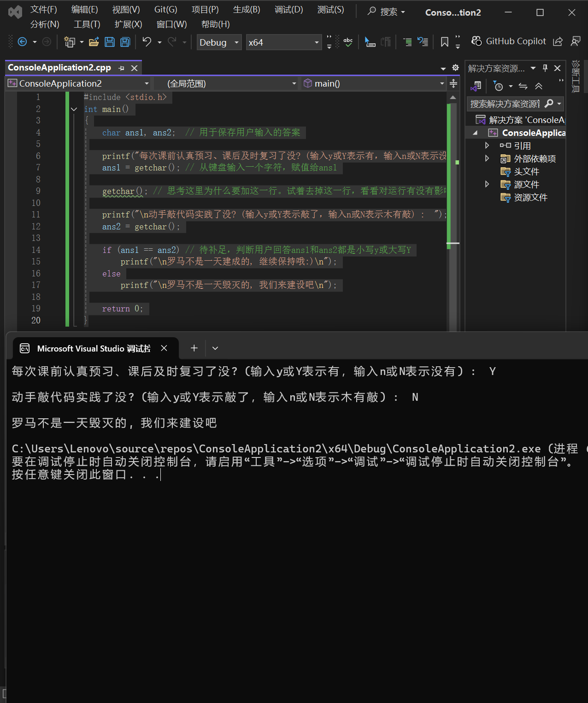Open the Solution Explorer window options dropdown
The image size is (588, 703).
tap(533, 68)
